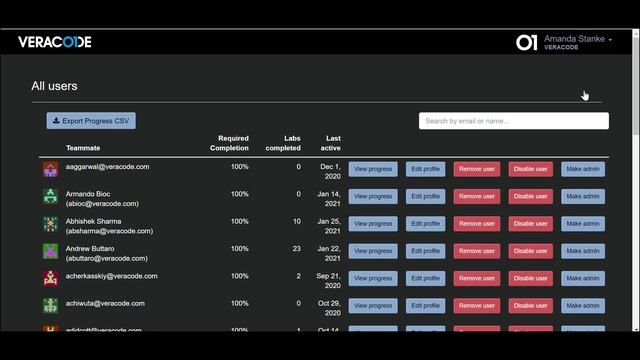Click the Armando Bioc name text
640x360 pixels.
88,194
